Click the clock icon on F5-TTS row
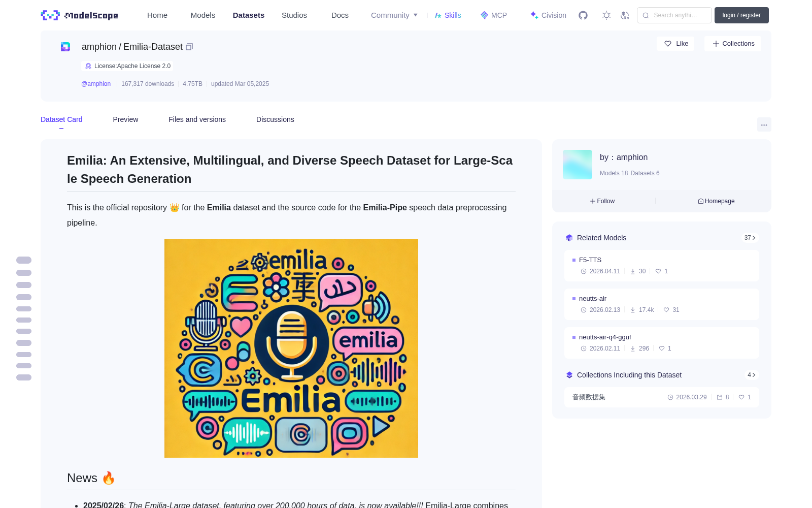 (584, 271)
